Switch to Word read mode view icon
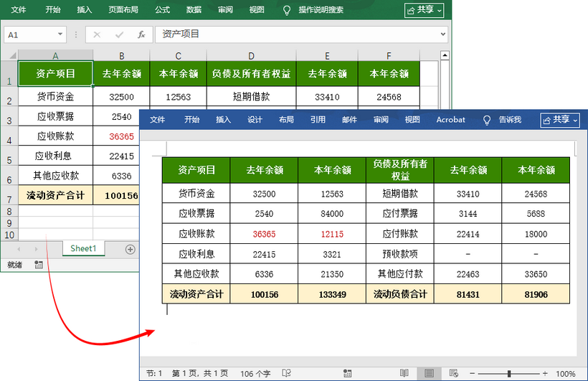Image resolution: width=588 pixels, height=381 pixels. tap(404, 373)
